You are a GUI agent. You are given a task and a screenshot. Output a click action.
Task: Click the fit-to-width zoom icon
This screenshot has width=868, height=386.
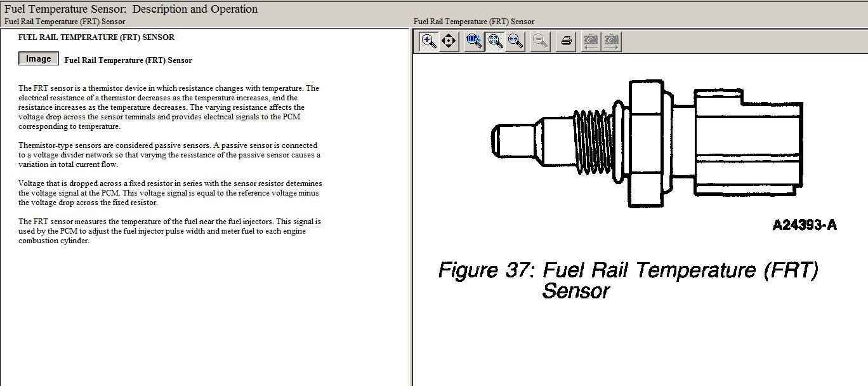[516, 41]
